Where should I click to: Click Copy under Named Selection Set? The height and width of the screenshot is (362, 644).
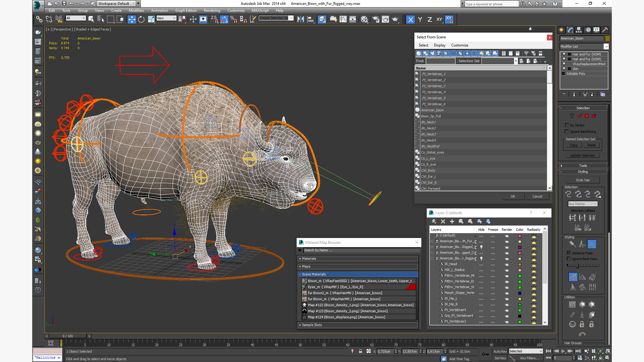574,145
